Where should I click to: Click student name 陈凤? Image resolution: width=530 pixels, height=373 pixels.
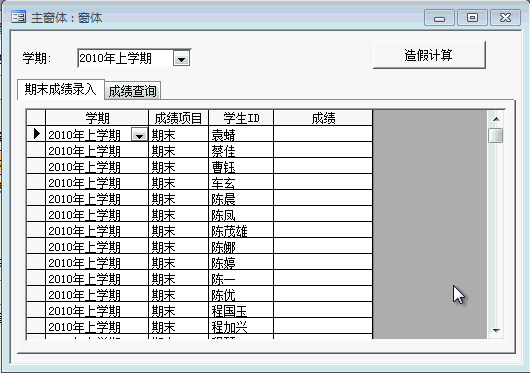tap(223, 215)
